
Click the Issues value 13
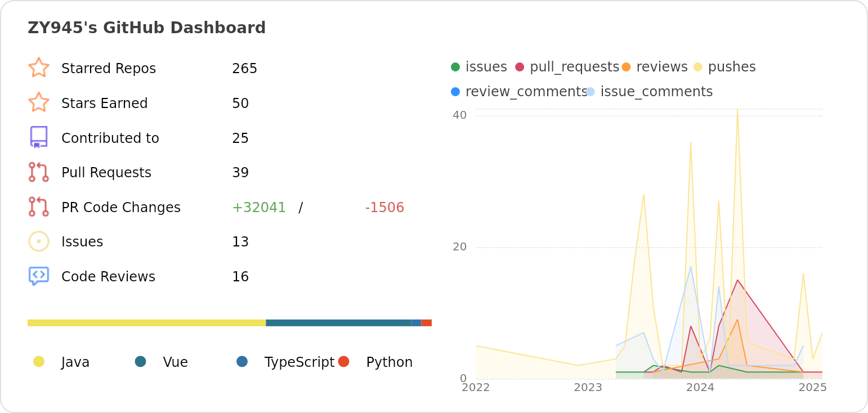pos(240,242)
